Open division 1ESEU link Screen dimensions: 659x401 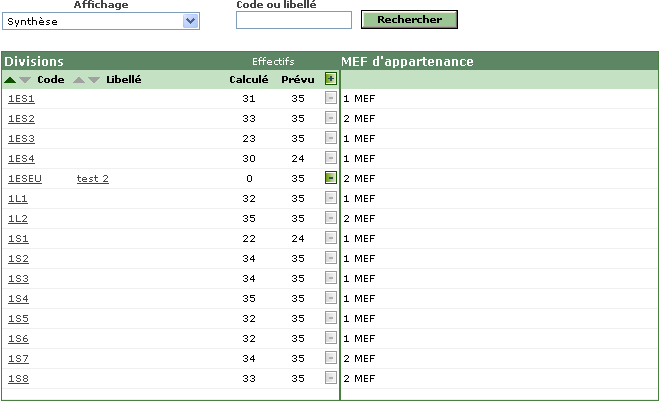pos(25,179)
